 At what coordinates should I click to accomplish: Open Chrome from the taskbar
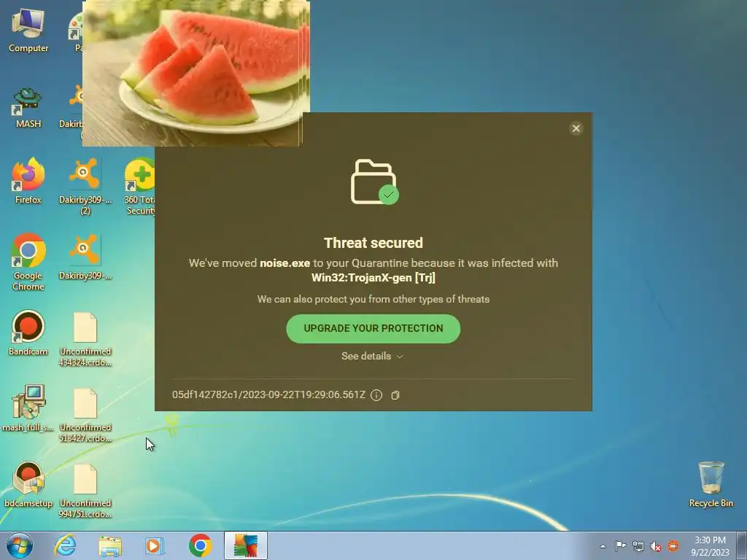tap(201, 545)
